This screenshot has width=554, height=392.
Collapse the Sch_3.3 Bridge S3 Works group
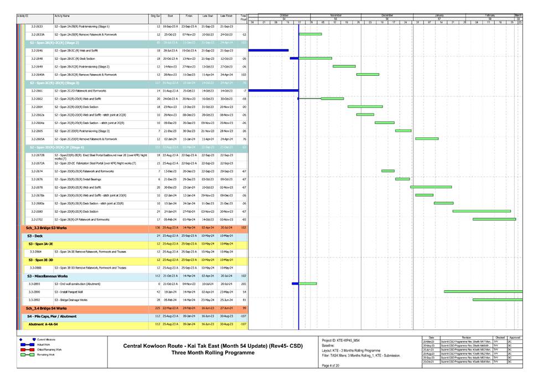coord(46,228)
